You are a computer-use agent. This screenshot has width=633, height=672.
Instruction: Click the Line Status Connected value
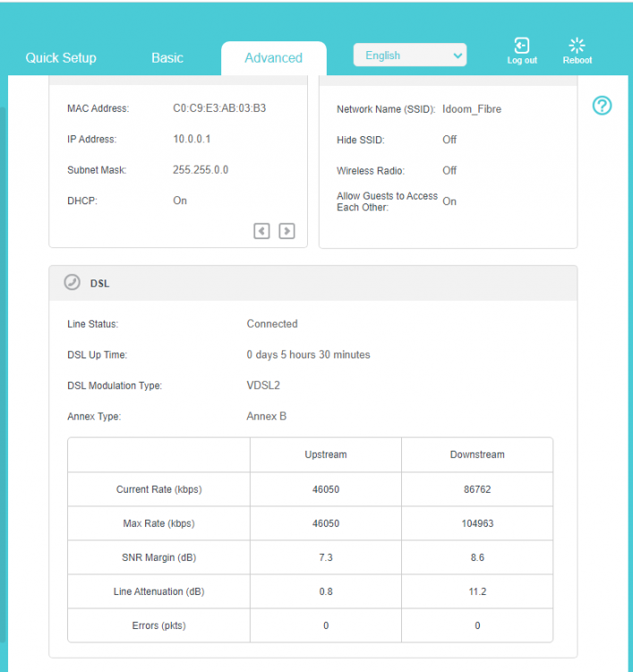[272, 323]
